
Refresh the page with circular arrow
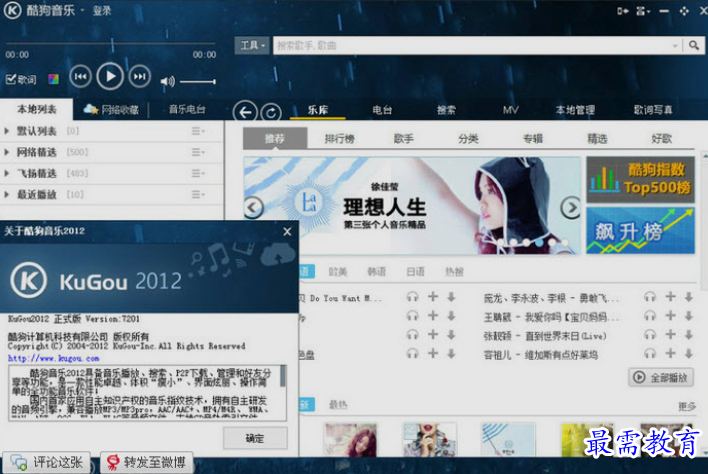[x=270, y=112]
